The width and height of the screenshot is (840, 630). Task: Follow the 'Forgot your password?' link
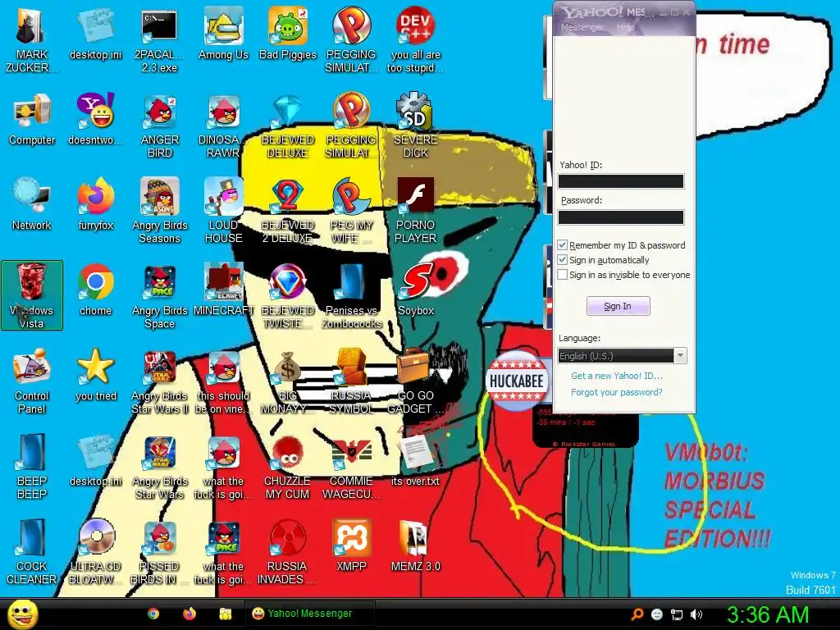click(x=617, y=392)
